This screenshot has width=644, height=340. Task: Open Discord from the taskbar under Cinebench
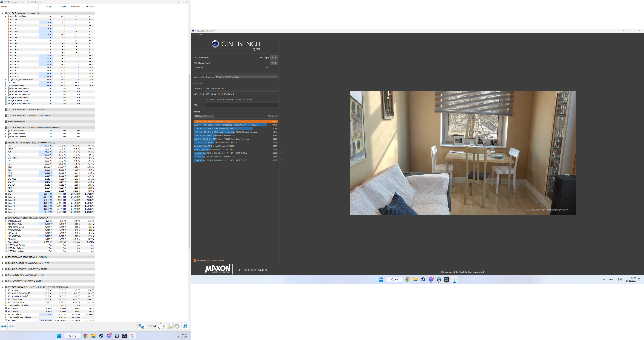(x=431, y=279)
